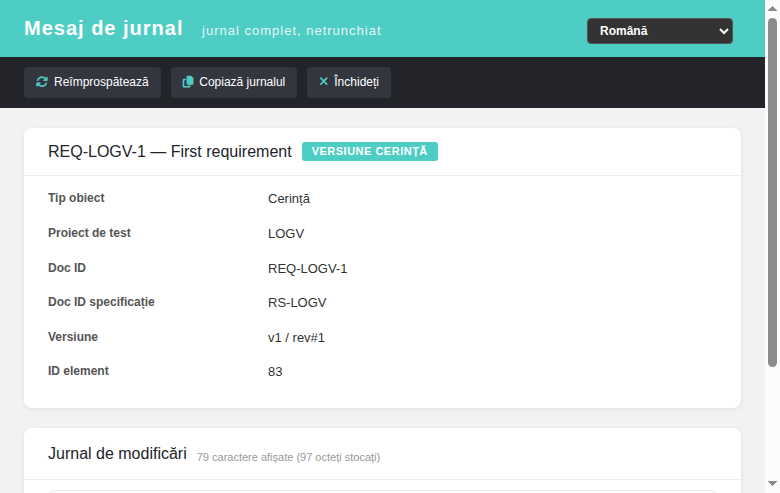Click the X icon on Închideți
Image resolution: width=780 pixels, height=493 pixels.
coord(323,81)
